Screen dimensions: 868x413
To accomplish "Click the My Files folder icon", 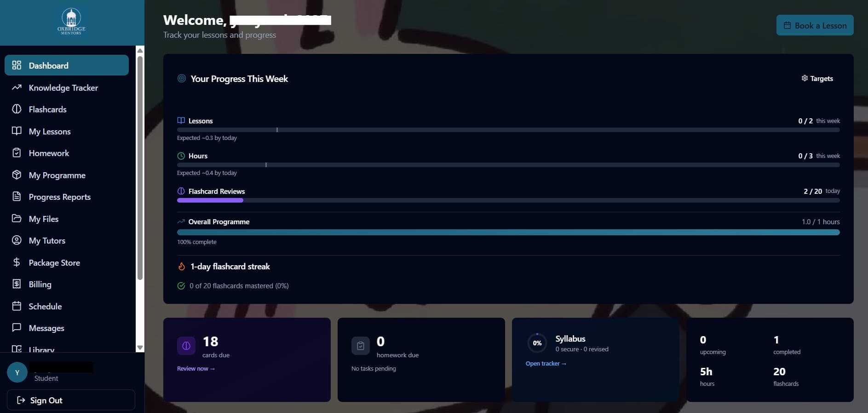I will (17, 218).
